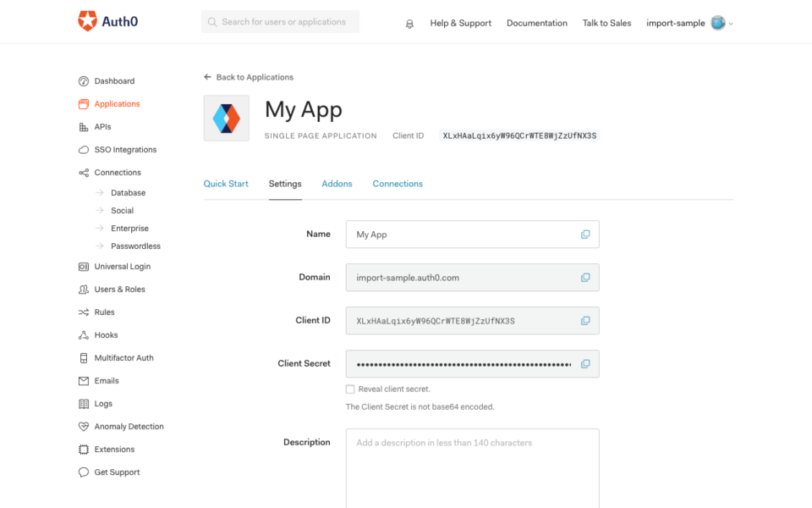Copy the Client Secret via its copy icon
The width and height of the screenshot is (812, 508).
pyautogui.click(x=585, y=363)
